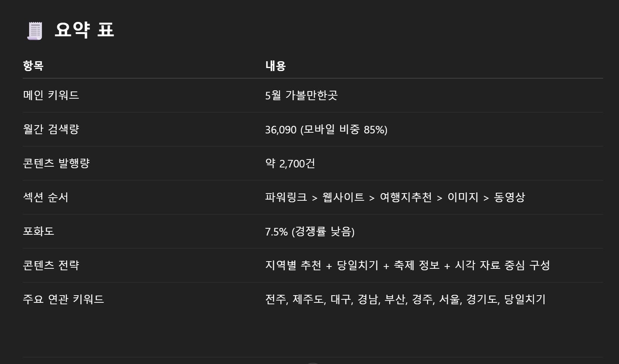619x364 pixels.
Task: Click 파워링크 in the section order
Action: tap(286, 197)
